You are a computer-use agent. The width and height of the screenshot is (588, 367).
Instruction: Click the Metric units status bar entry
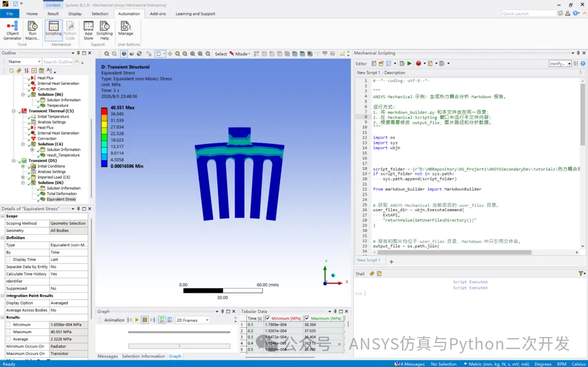(497, 364)
